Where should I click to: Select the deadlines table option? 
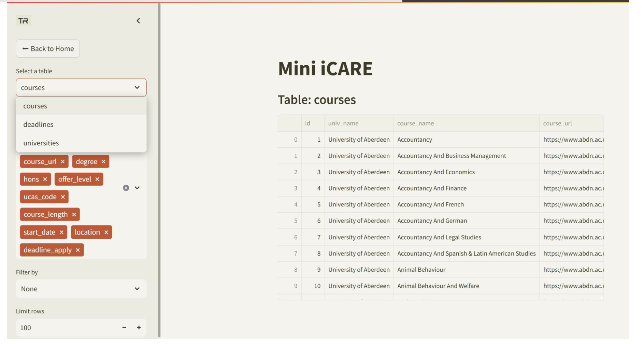[x=39, y=125]
